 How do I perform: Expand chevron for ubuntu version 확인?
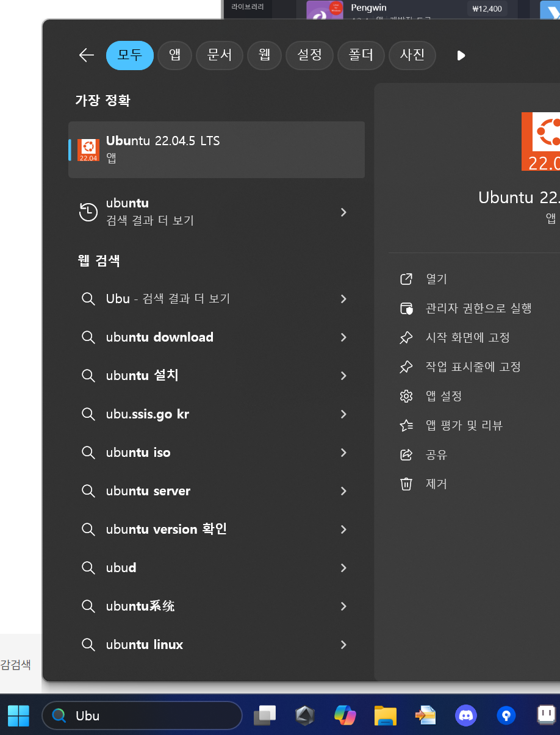tap(343, 529)
